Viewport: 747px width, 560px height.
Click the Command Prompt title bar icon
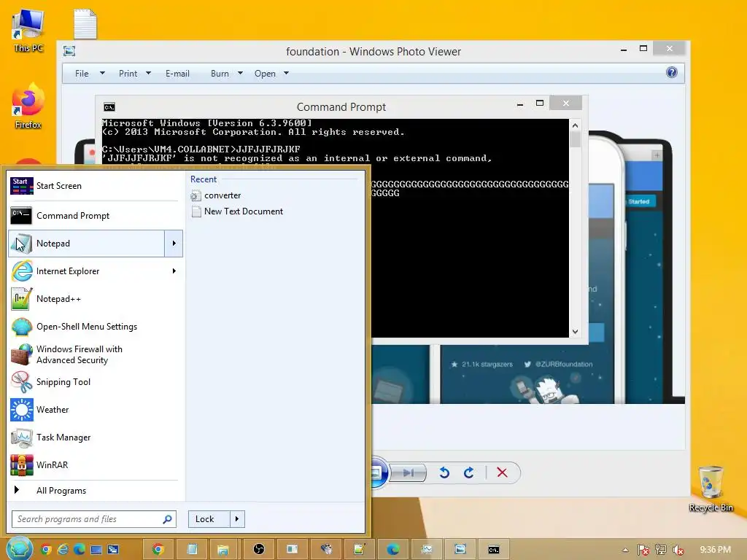[x=109, y=107]
